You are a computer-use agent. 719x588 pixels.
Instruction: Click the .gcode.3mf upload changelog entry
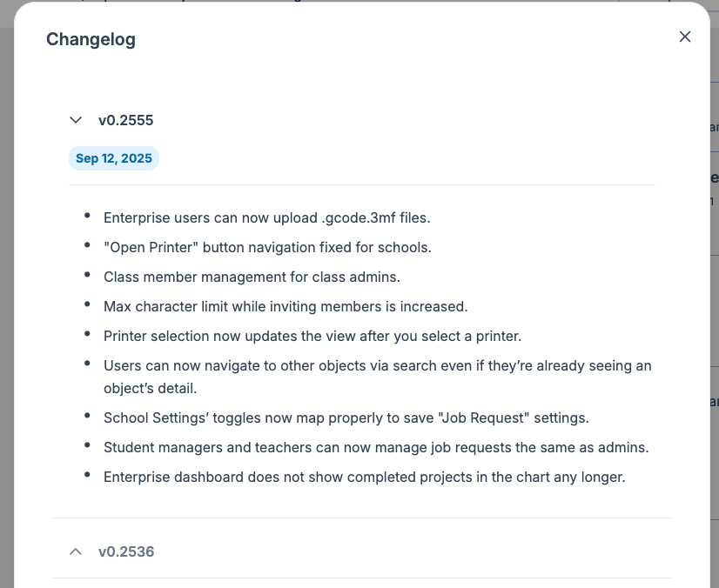tap(266, 217)
